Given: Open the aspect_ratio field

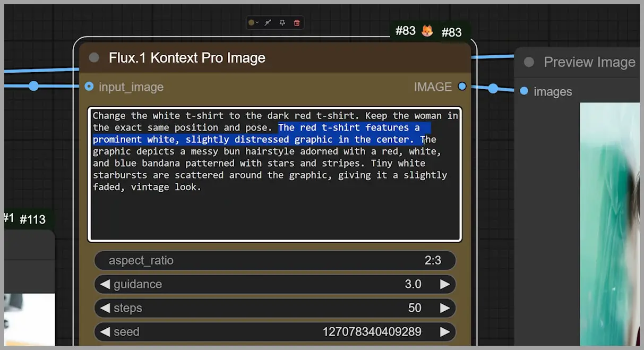Looking at the screenshot, I should (275, 260).
